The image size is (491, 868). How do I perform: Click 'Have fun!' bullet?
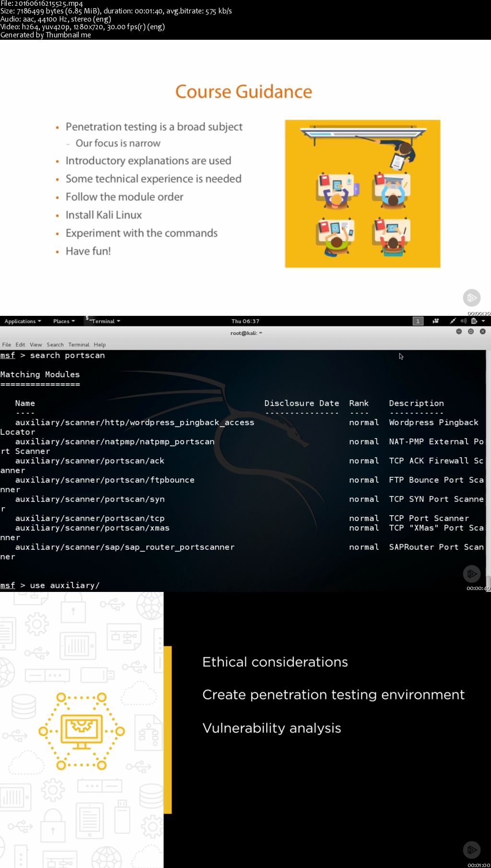(88, 251)
